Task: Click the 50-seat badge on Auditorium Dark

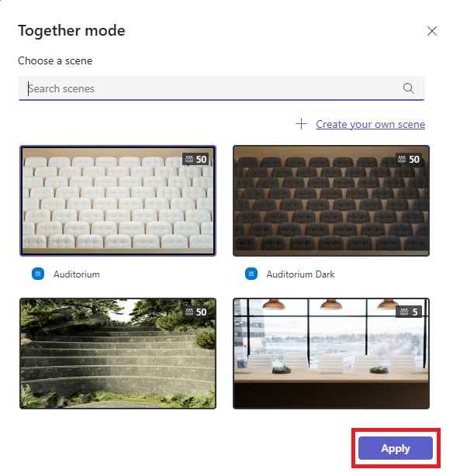Action: tap(409, 159)
